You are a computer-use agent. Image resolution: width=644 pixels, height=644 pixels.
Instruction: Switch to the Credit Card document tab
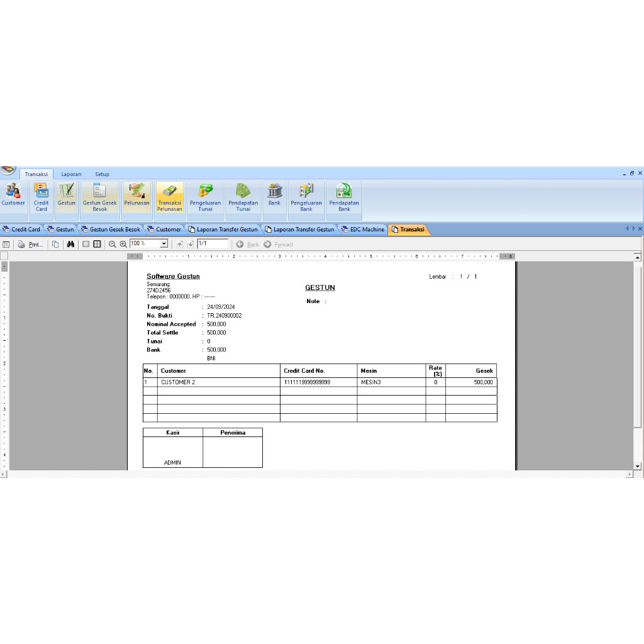pyautogui.click(x=22, y=229)
